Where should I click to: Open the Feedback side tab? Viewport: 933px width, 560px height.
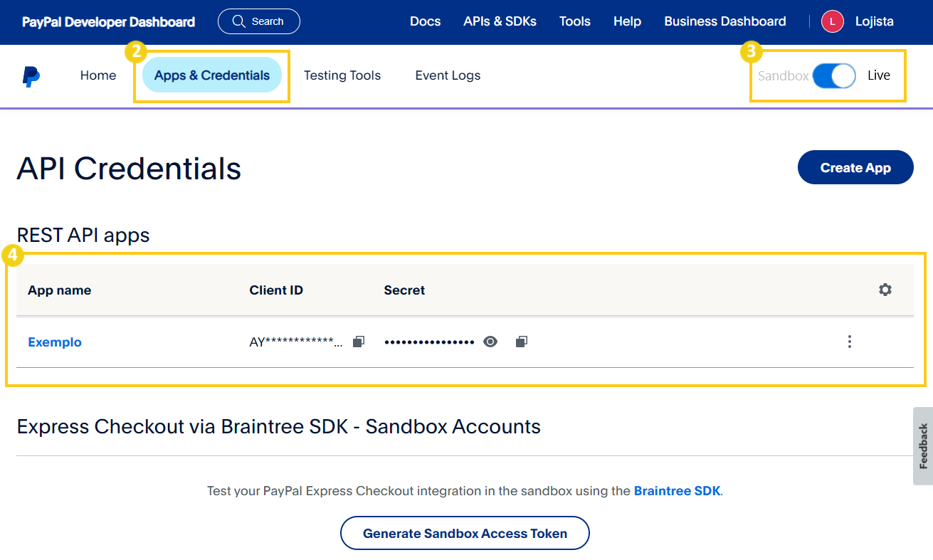coord(923,446)
